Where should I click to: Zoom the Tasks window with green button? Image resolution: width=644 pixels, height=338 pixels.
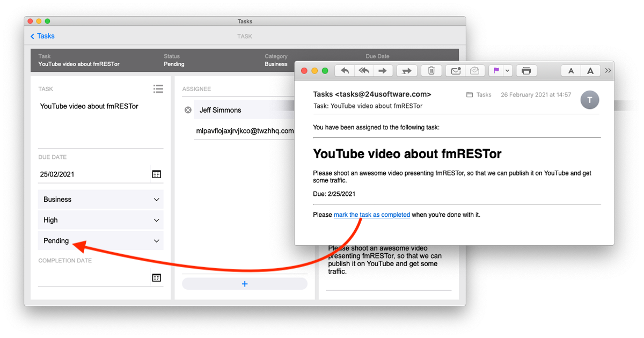(47, 21)
